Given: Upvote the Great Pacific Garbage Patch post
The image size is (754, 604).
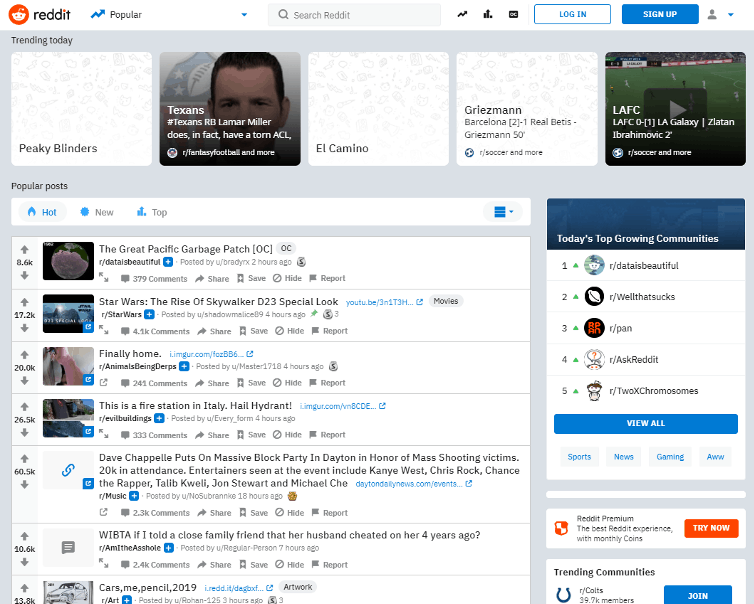Looking at the screenshot, I should (x=25, y=250).
